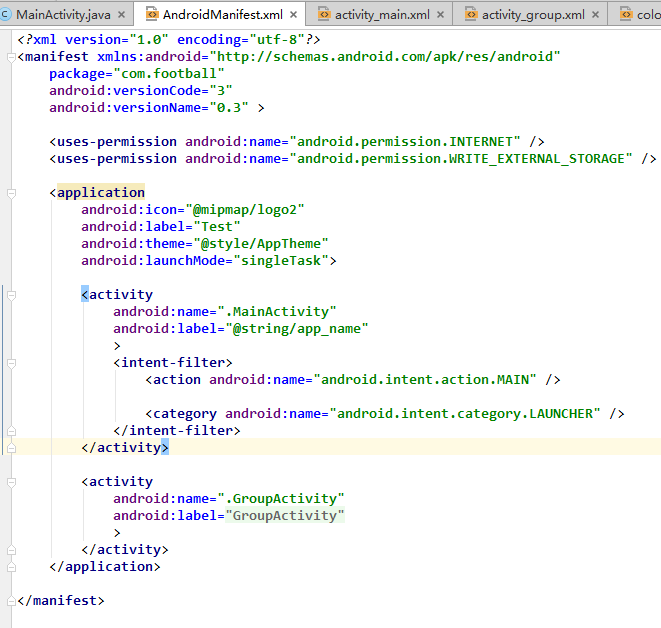Click the highlighted application tag name
Viewport: 661px width, 628px height.
[x=101, y=193]
